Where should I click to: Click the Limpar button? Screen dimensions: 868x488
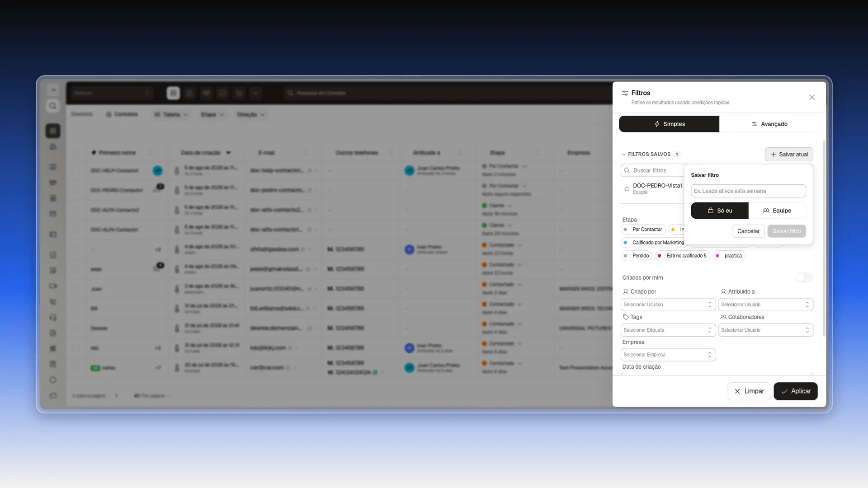749,391
